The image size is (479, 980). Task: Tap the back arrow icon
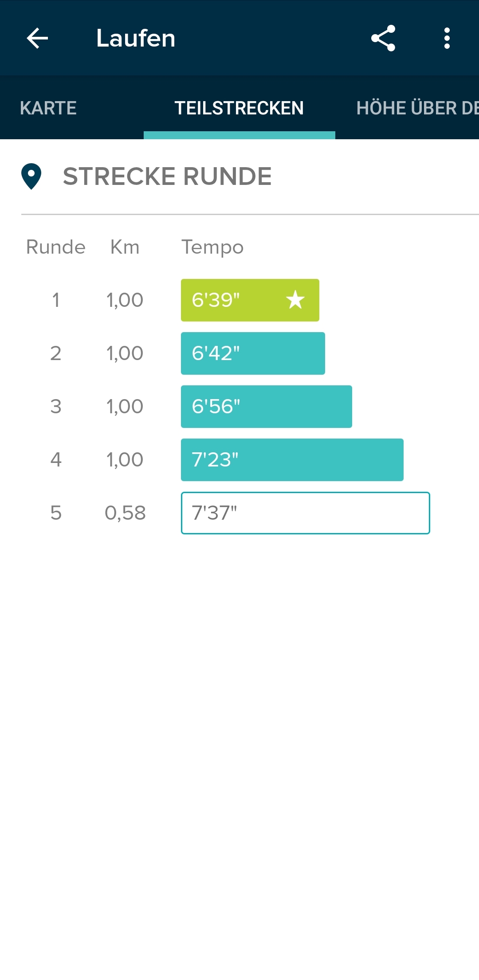pos(37,38)
